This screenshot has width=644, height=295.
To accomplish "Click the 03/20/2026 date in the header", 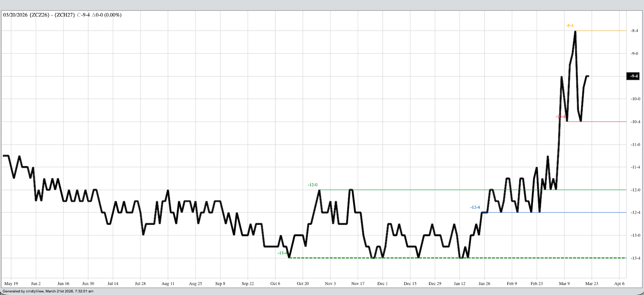I will tap(15, 15).
